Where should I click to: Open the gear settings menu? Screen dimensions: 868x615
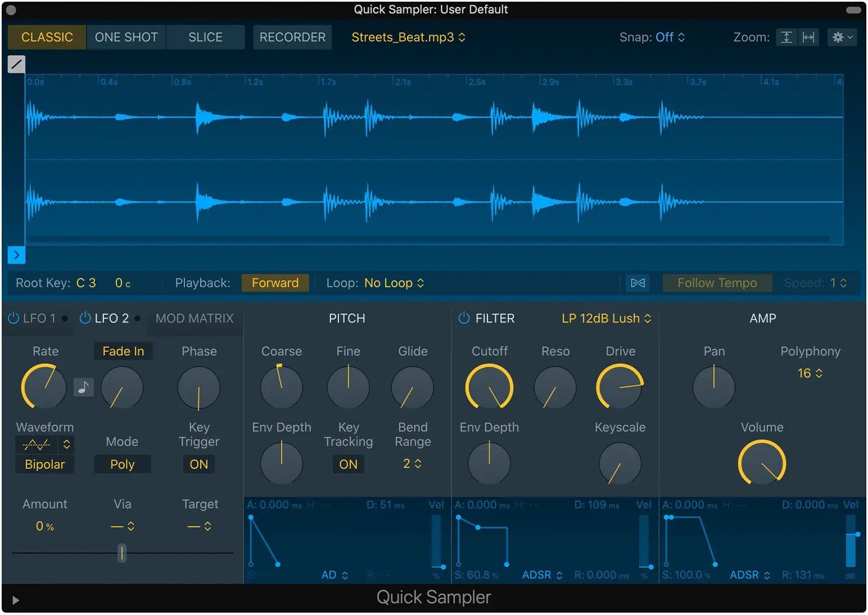(x=842, y=37)
